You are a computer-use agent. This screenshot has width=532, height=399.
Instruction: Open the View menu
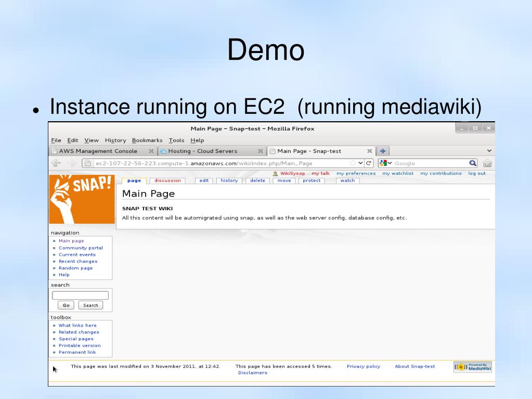point(92,140)
